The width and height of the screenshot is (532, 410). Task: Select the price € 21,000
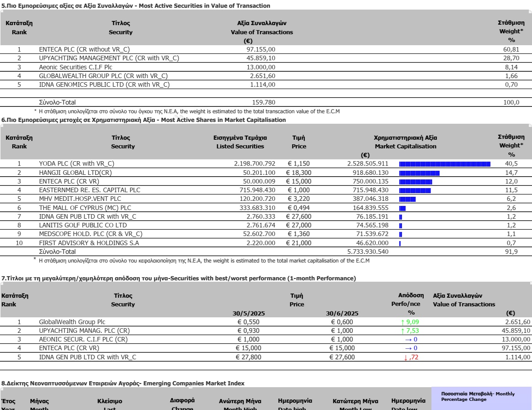(x=298, y=243)
